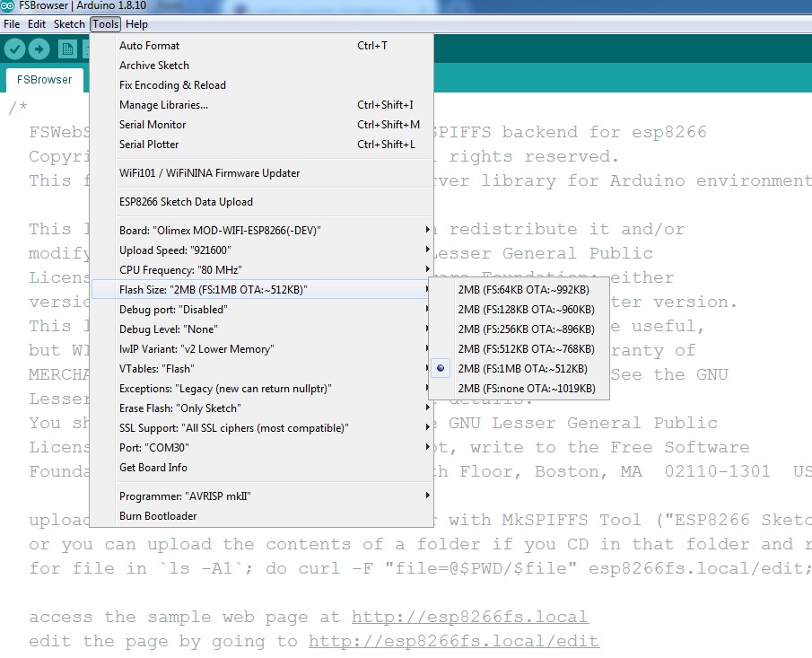Select 2MB (FS:none OTA:~1019KB) flash size
812x658 pixels.
tap(526, 389)
